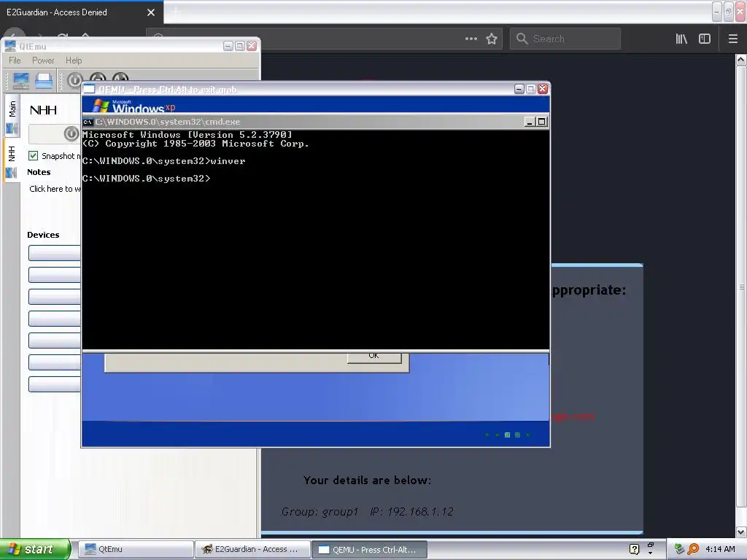This screenshot has width=747, height=560.
Task: Open the Power menu in QtEmu
Action: pos(43,61)
